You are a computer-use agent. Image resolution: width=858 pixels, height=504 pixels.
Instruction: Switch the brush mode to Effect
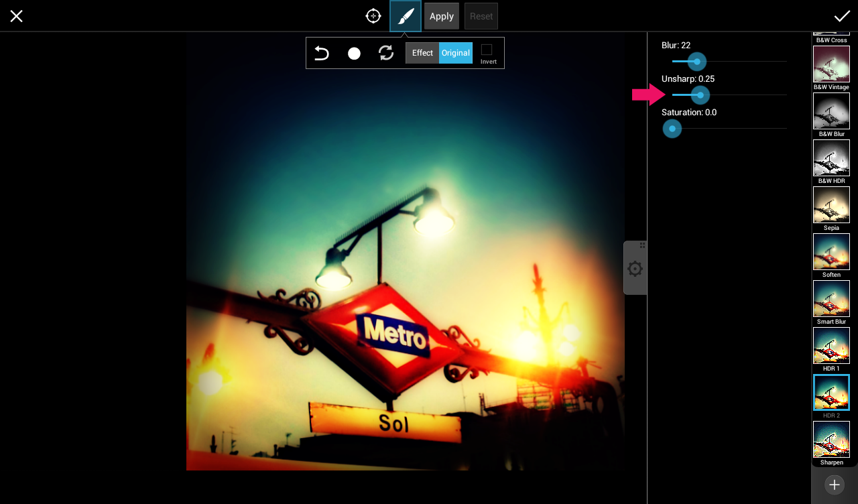[422, 53]
